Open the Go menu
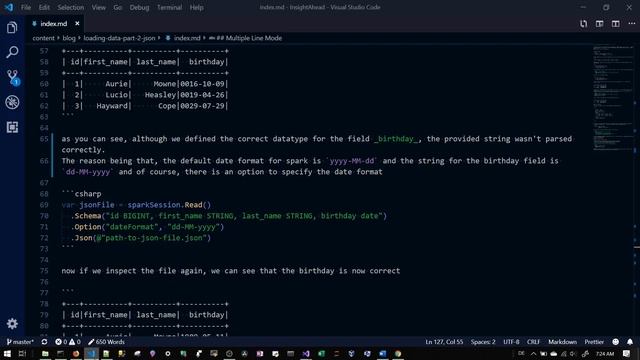640x360 pixels. pyautogui.click(x=118, y=7)
